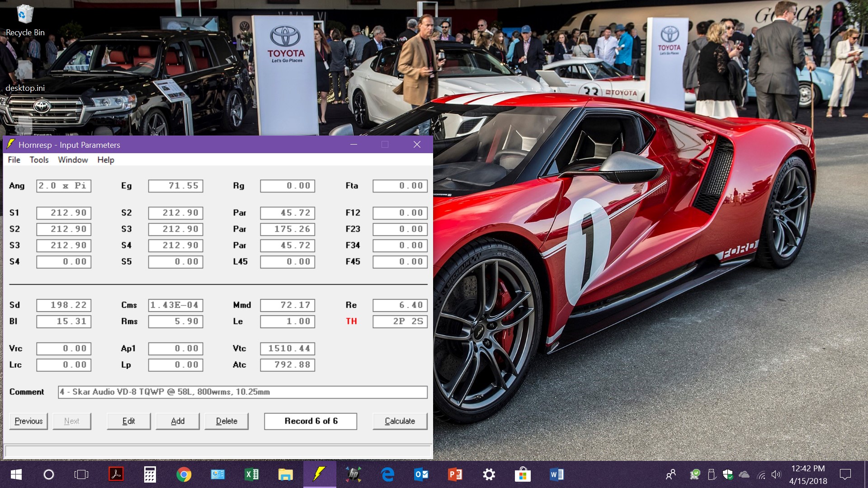Screen dimensions: 868x488
Task: Select the Sd field 198.22
Action: 64,305
